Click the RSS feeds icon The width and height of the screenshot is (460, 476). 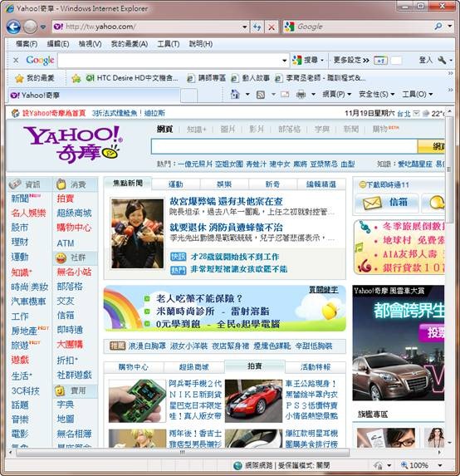coord(261,95)
